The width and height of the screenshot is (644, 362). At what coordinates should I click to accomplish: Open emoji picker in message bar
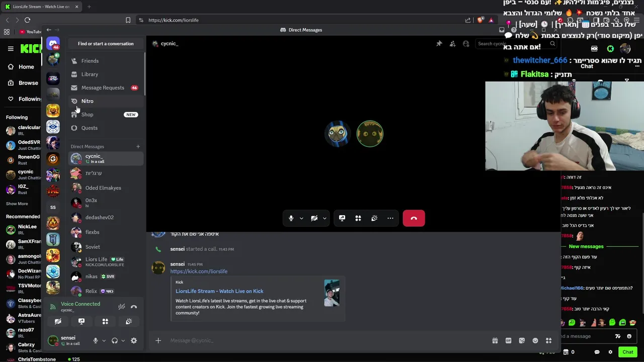click(535, 340)
